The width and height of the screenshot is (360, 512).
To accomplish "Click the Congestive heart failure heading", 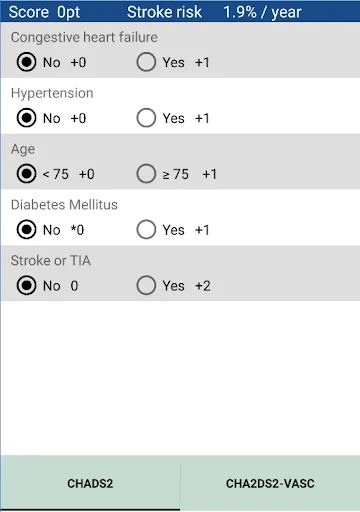I will [84, 37].
